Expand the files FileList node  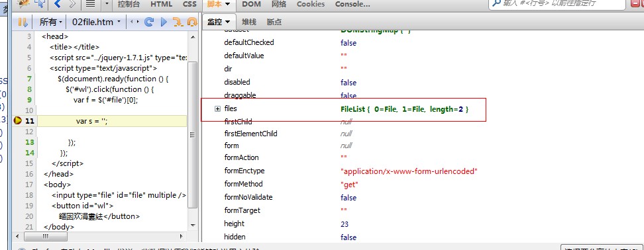(x=218, y=108)
